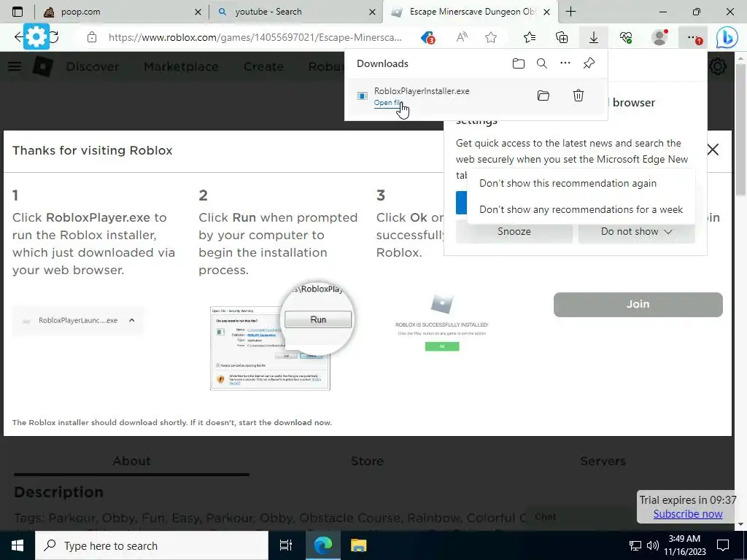The width and height of the screenshot is (747, 560).
Task: Choose Don't show this recommendation again
Action: (x=568, y=183)
